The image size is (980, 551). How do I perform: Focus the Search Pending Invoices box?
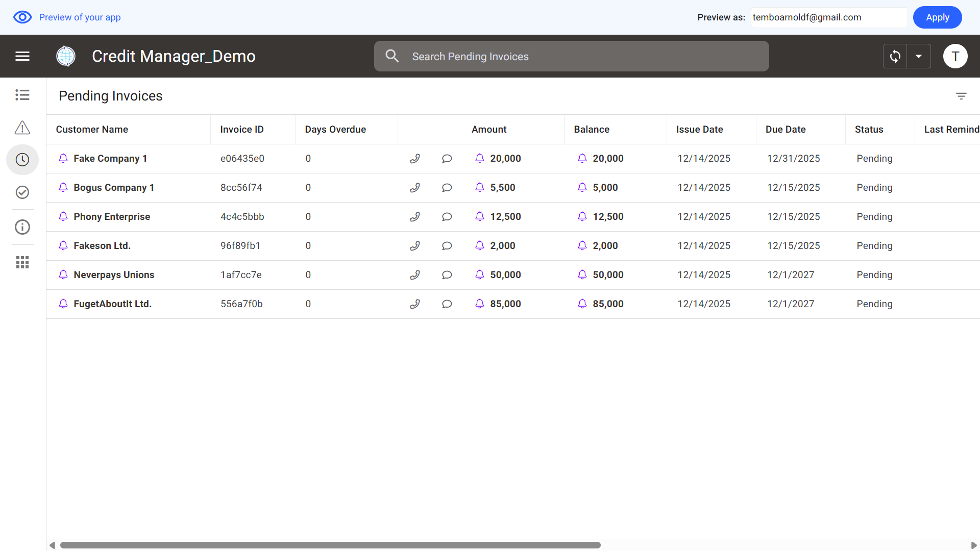point(572,56)
